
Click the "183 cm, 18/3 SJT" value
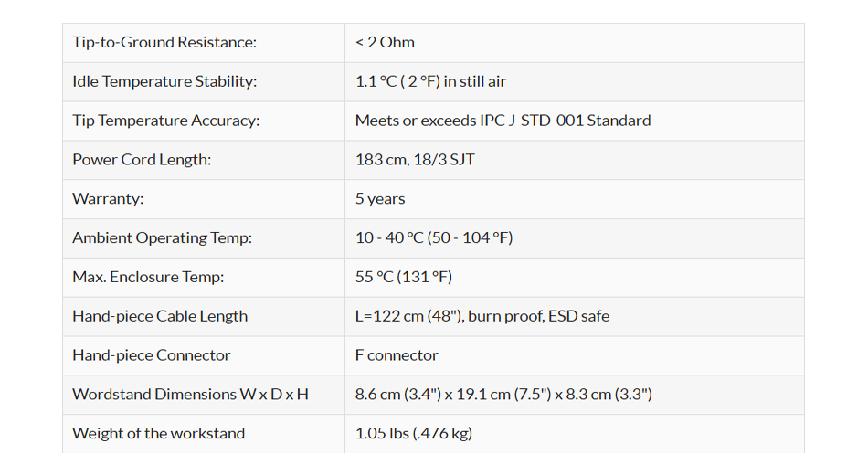click(x=415, y=160)
